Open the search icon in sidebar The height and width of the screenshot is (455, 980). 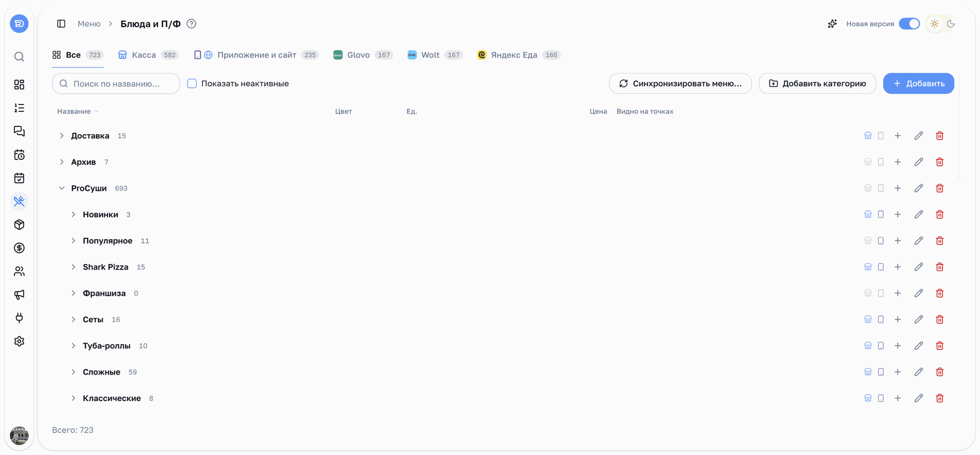click(19, 56)
